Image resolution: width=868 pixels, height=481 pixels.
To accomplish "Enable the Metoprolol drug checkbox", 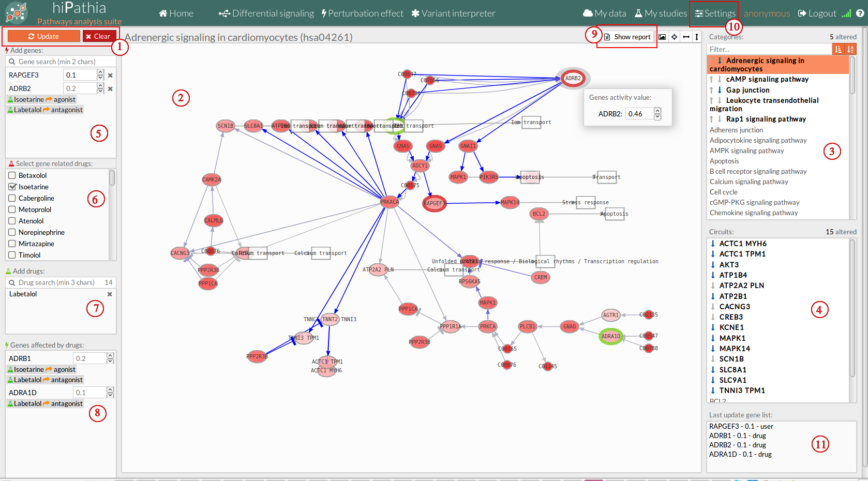I will pyautogui.click(x=12, y=209).
